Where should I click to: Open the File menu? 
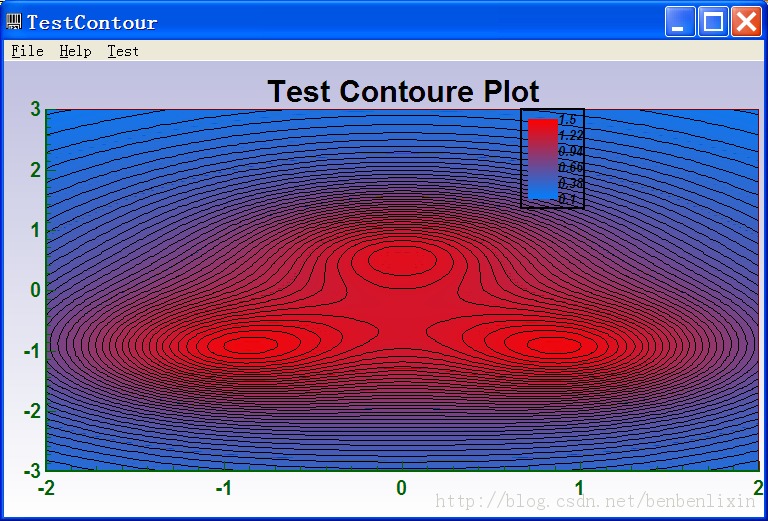click(27, 51)
